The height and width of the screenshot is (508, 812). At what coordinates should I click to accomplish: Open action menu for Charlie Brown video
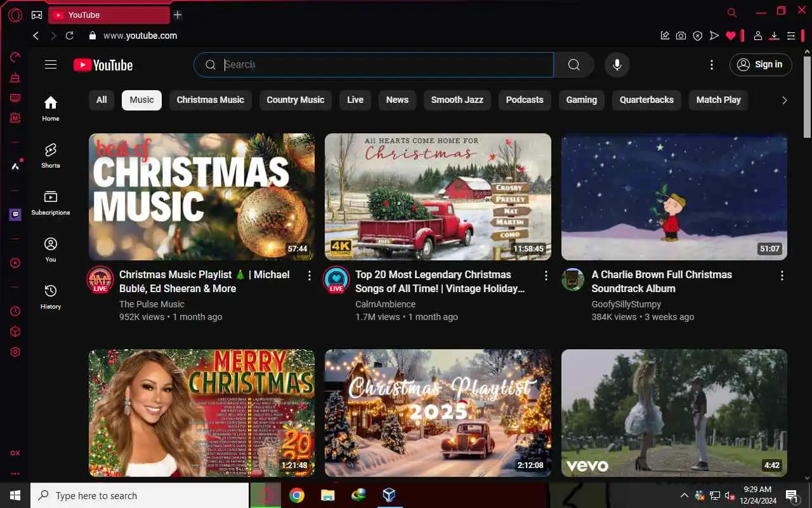(782, 276)
